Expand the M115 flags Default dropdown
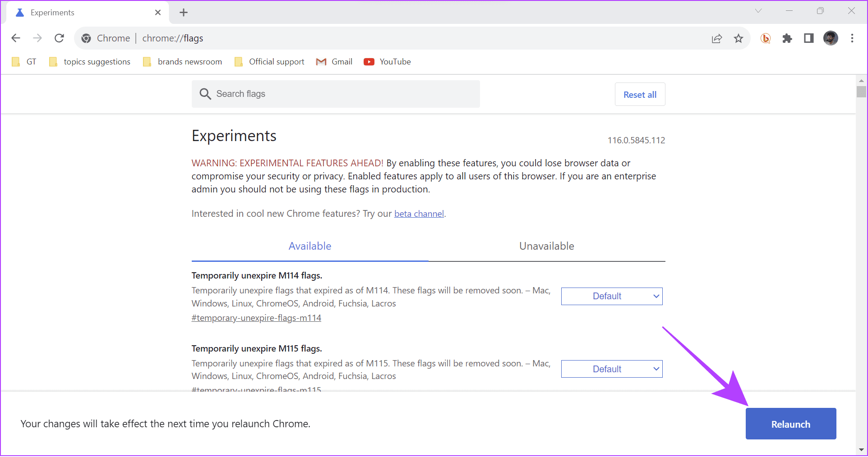Viewport: 868px width, 457px height. (x=612, y=369)
